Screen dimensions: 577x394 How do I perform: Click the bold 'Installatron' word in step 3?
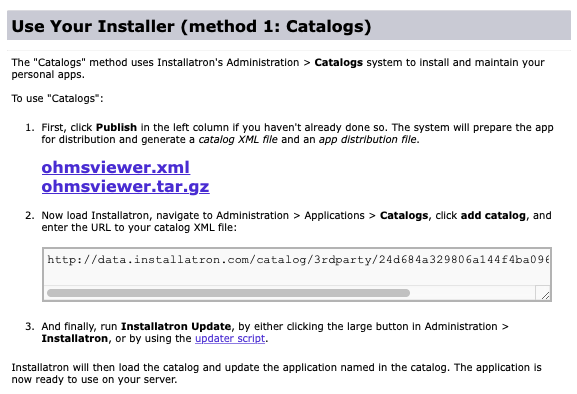point(74,338)
